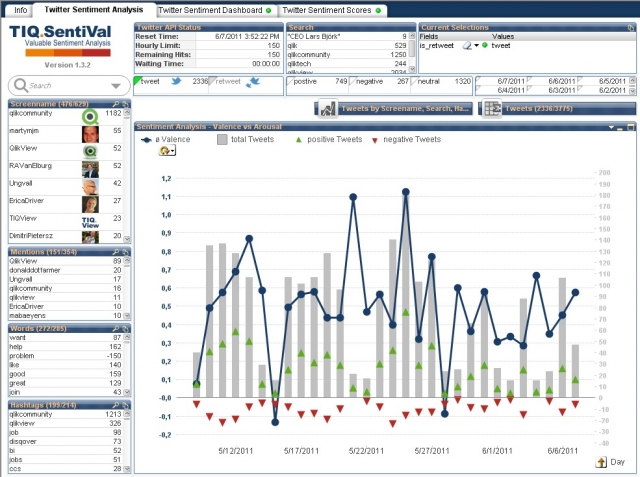Click the bar chart icon
640x477 pixels.
328,109
